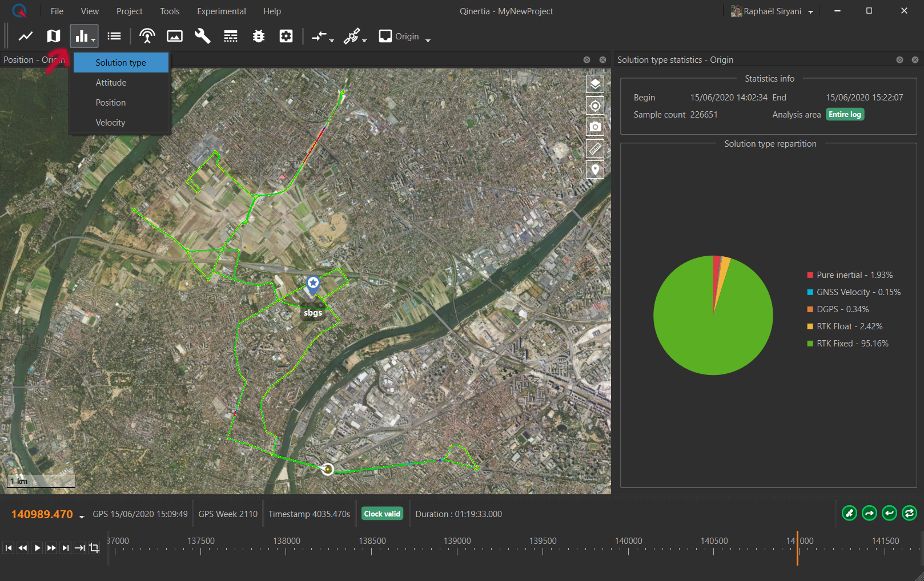
Task: Open the satellite toolbar dropdown
Action: coord(364,39)
